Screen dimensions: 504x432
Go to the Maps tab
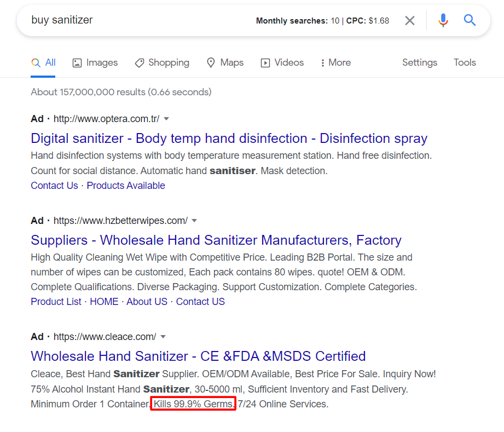(x=225, y=62)
